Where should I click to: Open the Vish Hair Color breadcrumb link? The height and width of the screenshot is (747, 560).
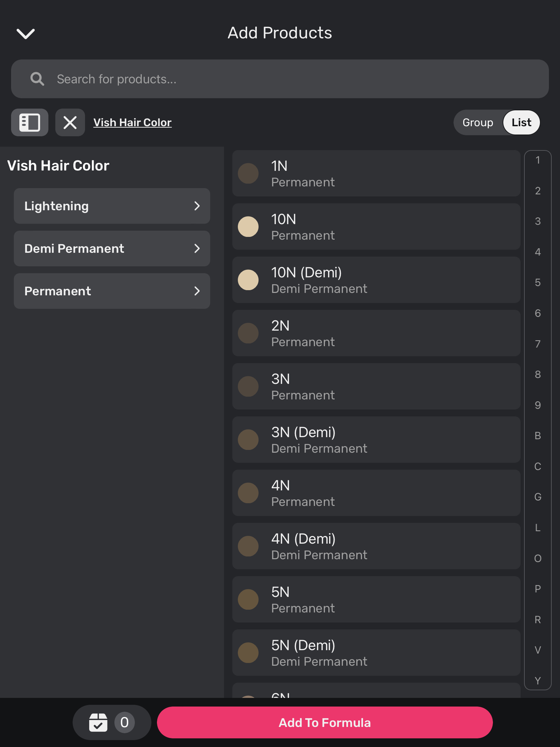pos(132,122)
